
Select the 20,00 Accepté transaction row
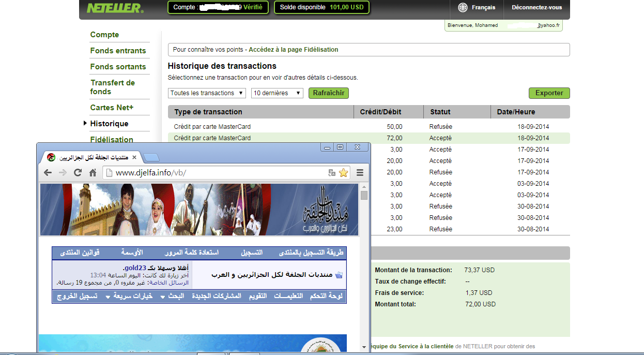470,161
